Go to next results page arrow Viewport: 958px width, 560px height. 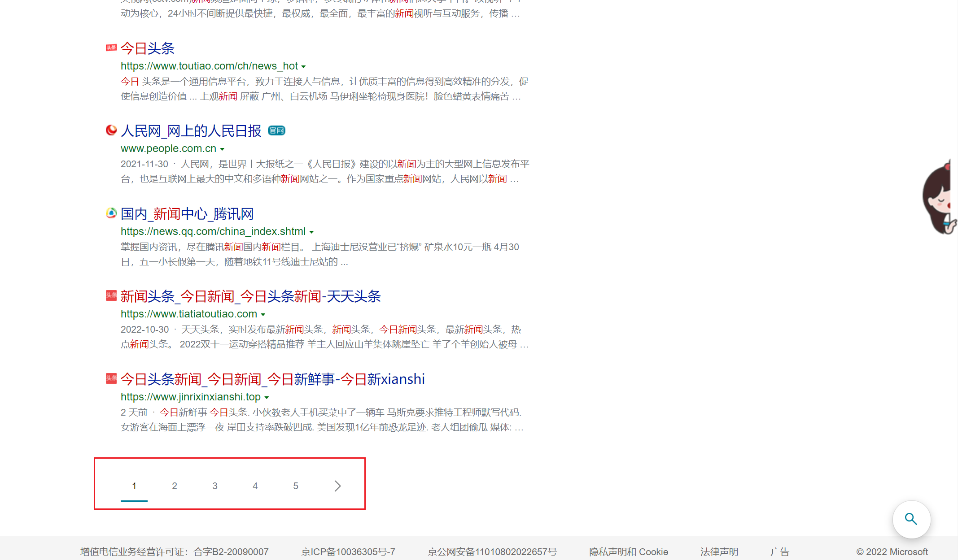click(337, 486)
